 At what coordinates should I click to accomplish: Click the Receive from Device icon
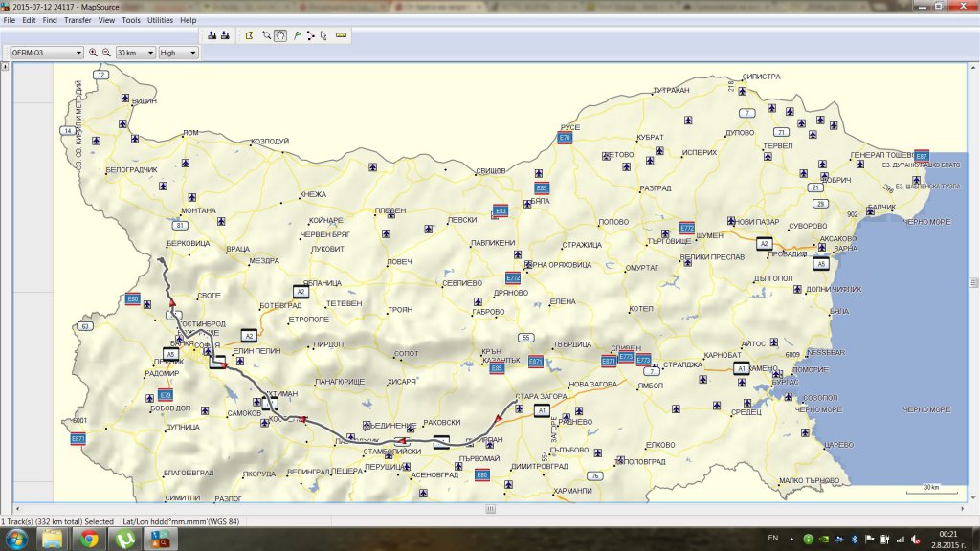tap(225, 35)
